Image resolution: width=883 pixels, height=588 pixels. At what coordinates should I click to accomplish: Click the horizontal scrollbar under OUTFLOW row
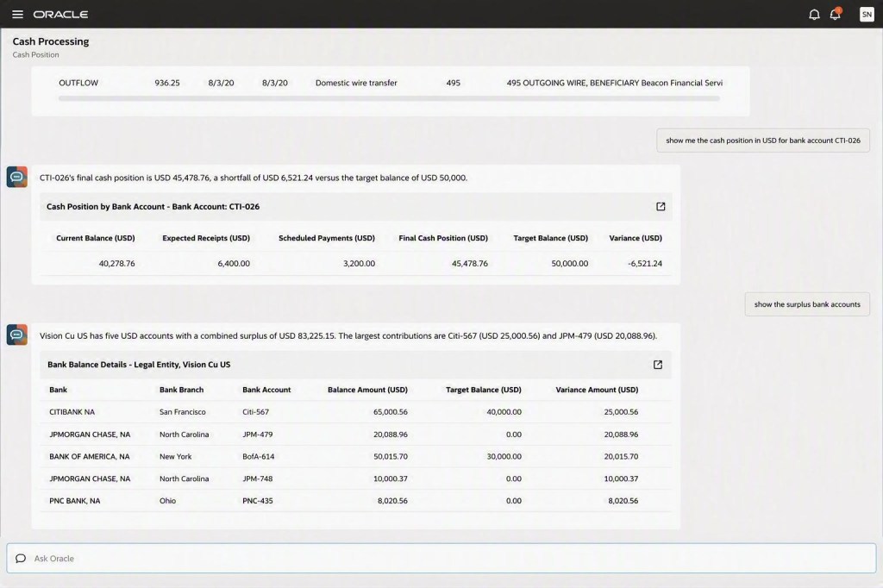389,98
